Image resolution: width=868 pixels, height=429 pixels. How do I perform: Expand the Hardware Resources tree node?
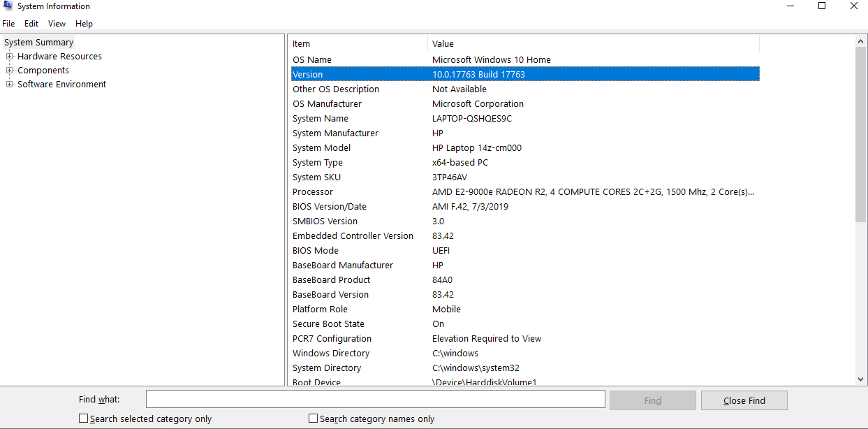coord(9,56)
